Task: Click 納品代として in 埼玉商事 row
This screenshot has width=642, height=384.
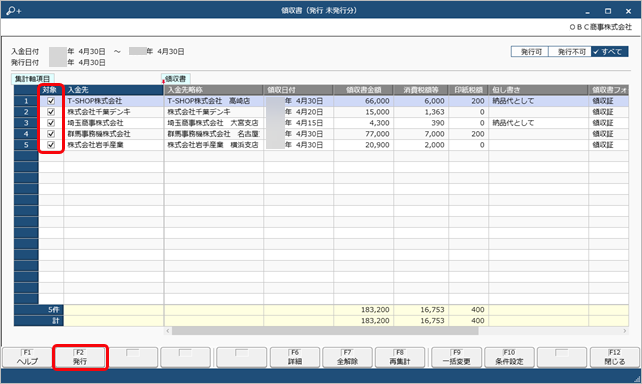Action: pyautogui.click(x=538, y=123)
